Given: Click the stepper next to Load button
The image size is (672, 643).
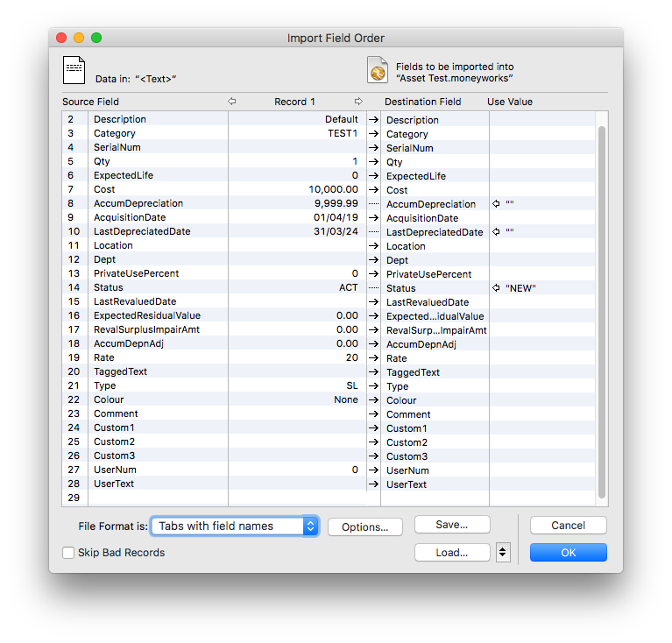Looking at the screenshot, I should (x=503, y=552).
